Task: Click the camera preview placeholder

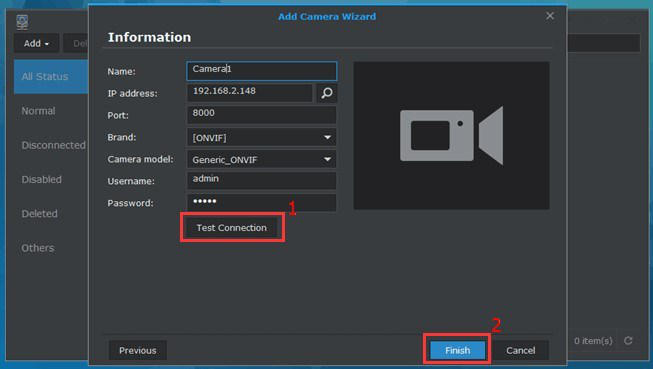Action: [451, 135]
